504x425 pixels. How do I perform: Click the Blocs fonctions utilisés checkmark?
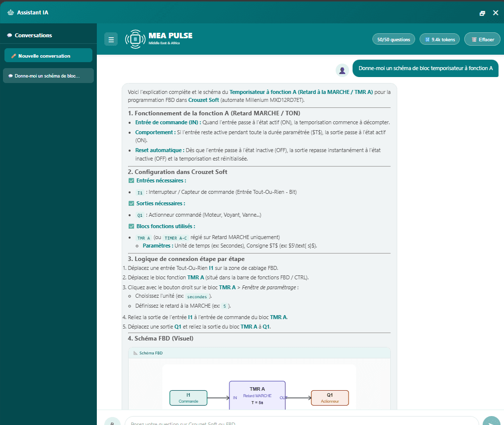tap(131, 226)
